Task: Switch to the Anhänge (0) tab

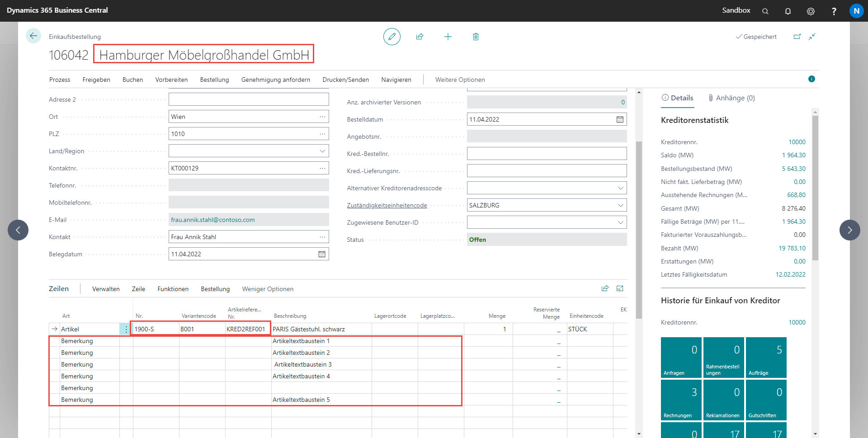Action: click(731, 98)
